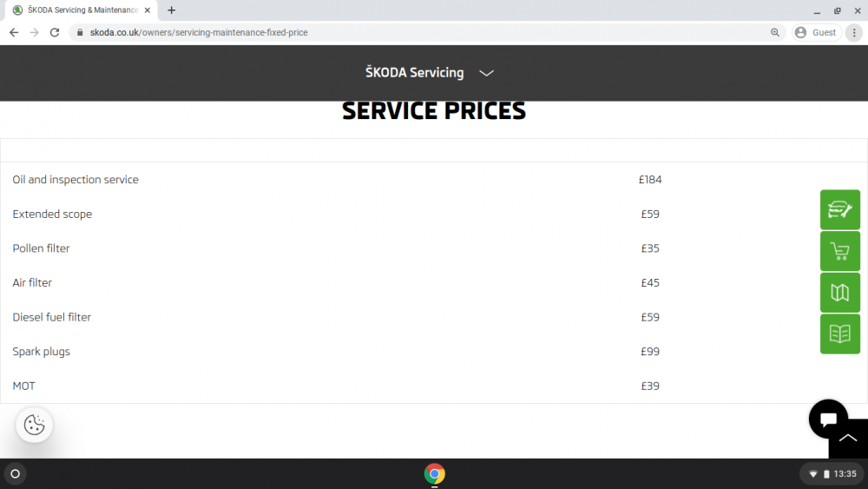
Task: Click the £45 air filter price
Action: click(650, 282)
